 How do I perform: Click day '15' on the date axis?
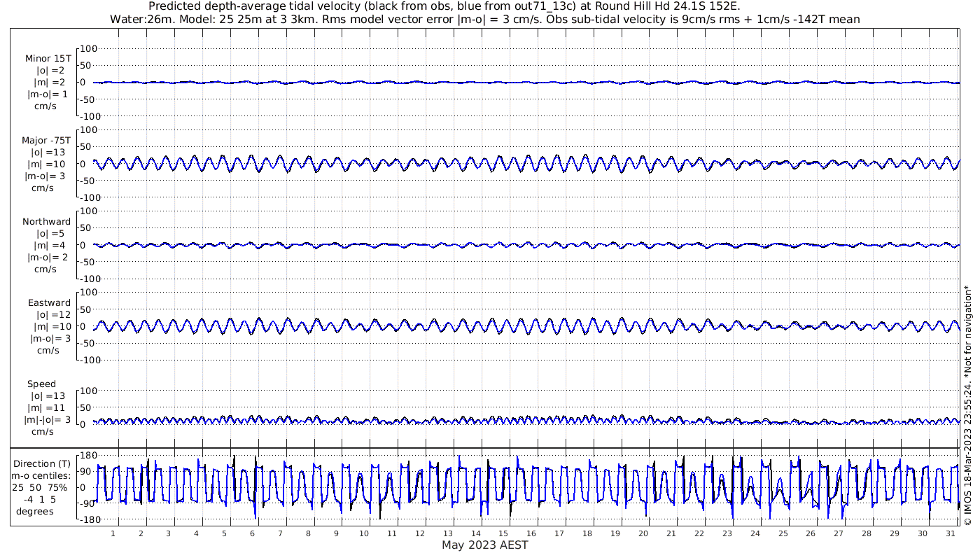click(503, 533)
